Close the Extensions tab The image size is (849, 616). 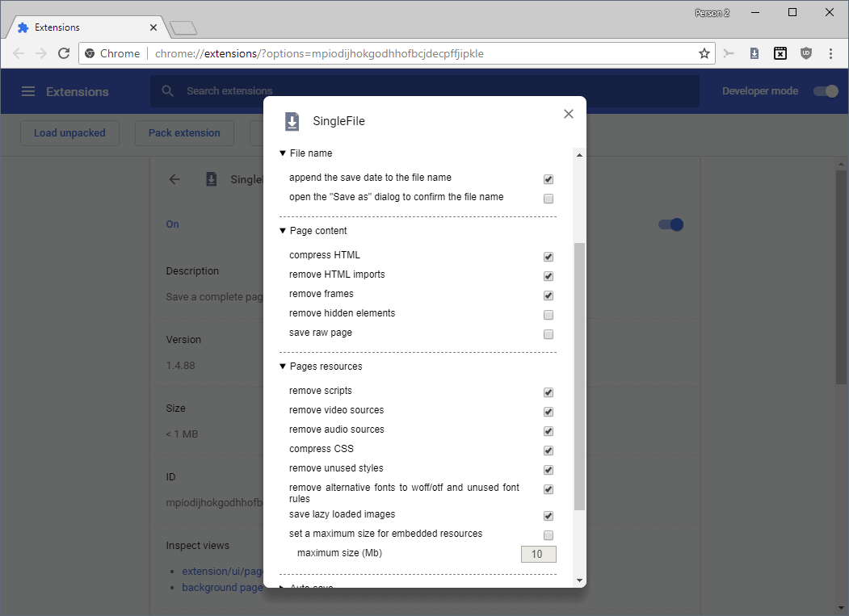click(153, 27)
